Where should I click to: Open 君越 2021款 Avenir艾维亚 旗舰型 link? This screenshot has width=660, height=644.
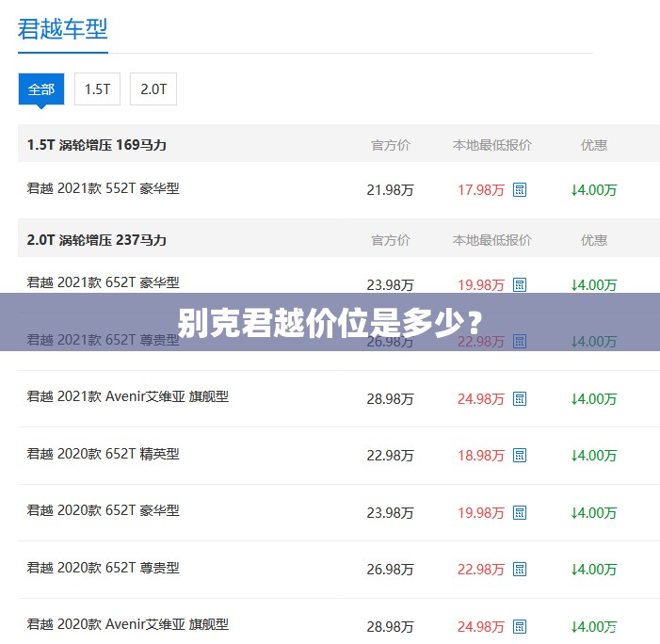coord(127,396)
